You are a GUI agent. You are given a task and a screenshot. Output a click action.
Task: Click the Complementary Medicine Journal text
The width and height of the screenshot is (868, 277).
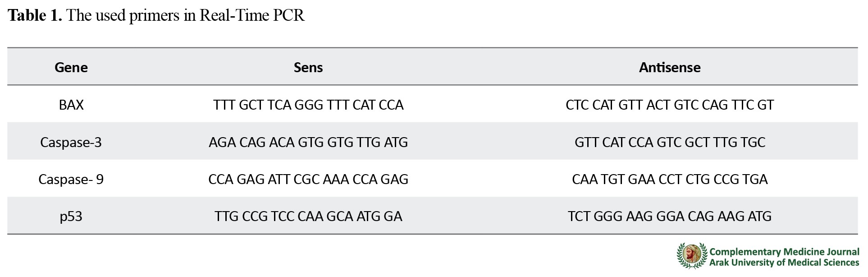pyautogui.click(x=785, y=252)
